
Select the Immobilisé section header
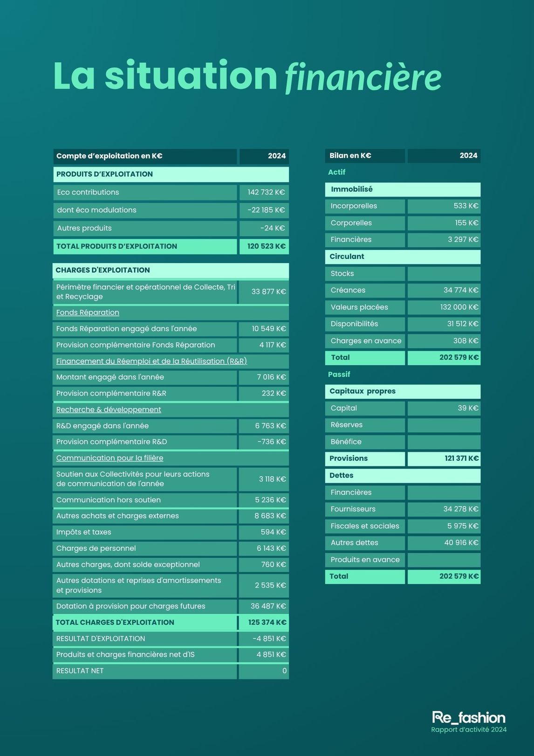coord(403,189)
